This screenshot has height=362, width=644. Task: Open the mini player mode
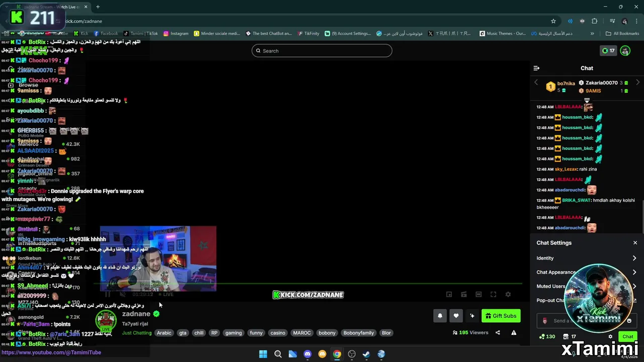449,295
